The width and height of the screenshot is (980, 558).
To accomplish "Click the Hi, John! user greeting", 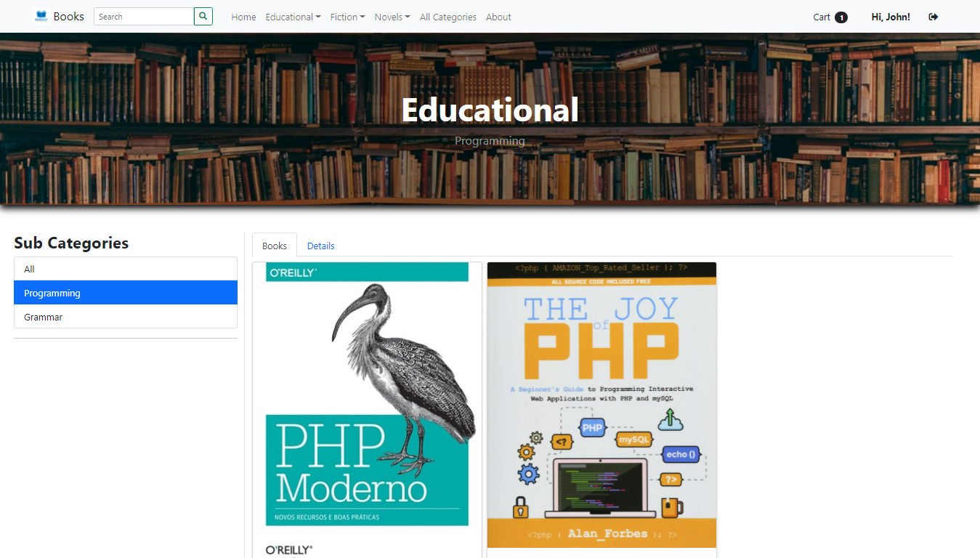I will 891,17.
